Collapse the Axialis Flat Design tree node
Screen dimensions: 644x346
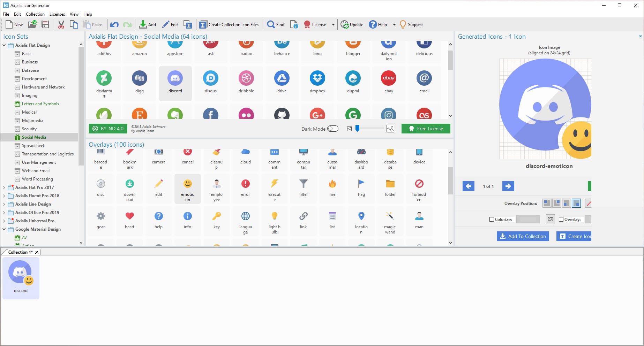(x=4, y=45)
